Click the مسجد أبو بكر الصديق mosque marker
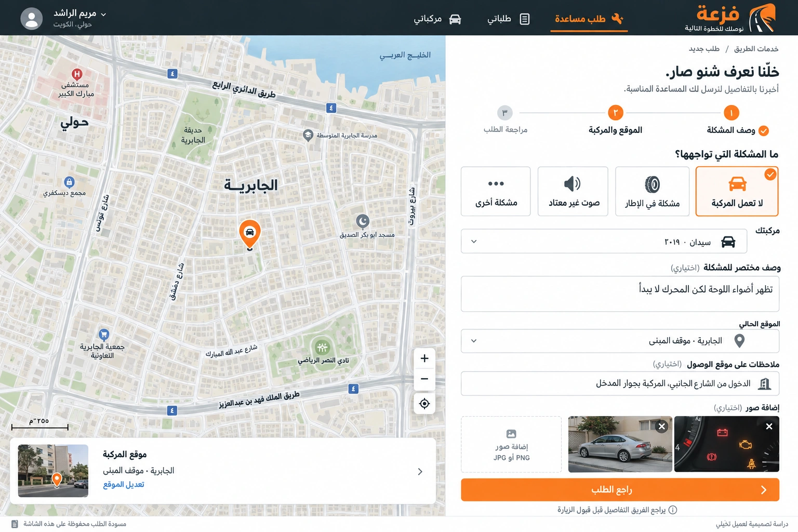 pyautogui.click(x=363, y=221)
